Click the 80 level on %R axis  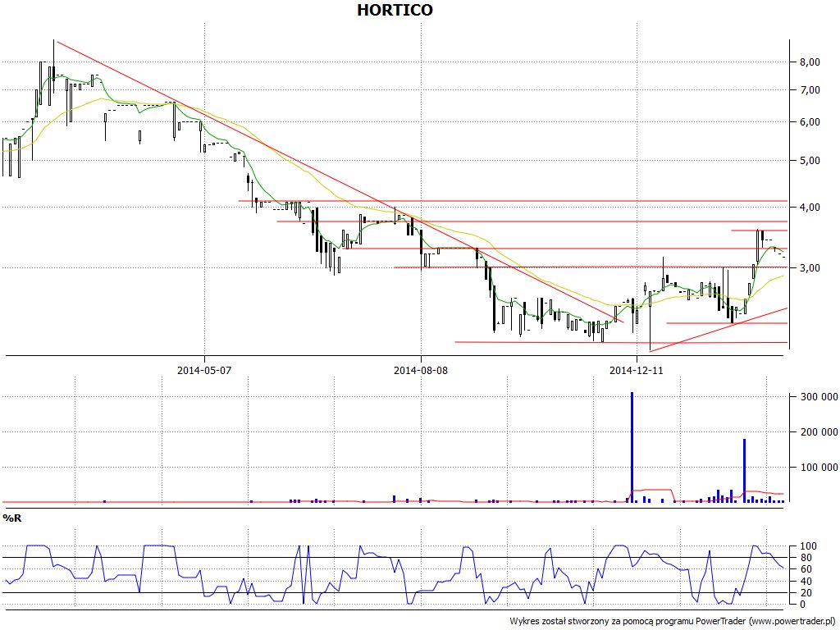pyautogui.click(x=806, y=558)
